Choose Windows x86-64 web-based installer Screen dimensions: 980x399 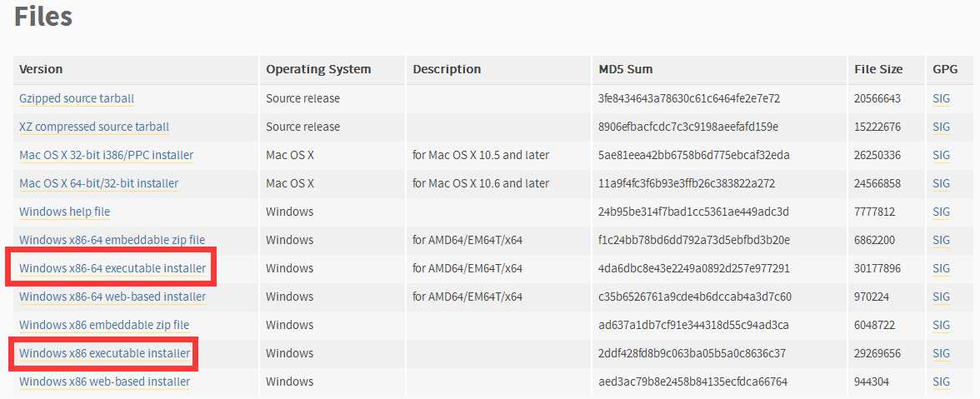pyautogui.click(x=112, y=297)
